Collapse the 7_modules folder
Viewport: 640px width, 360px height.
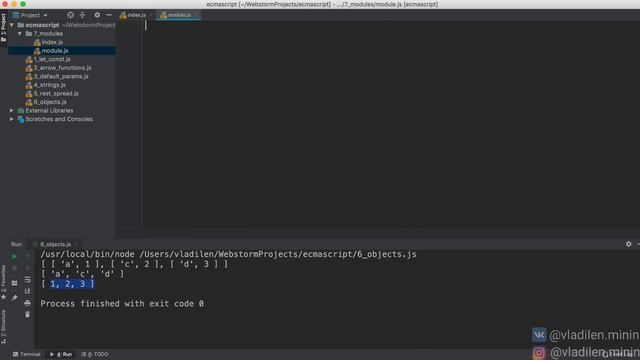(x=20, y=33)
